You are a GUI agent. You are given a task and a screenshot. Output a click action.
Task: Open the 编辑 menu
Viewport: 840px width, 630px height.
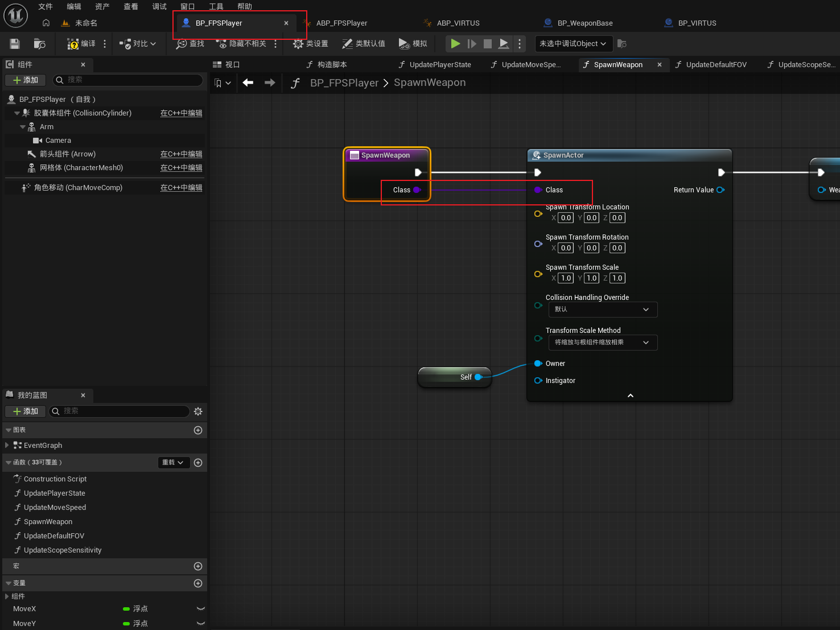pyautogui.click(x=74, y=7)
